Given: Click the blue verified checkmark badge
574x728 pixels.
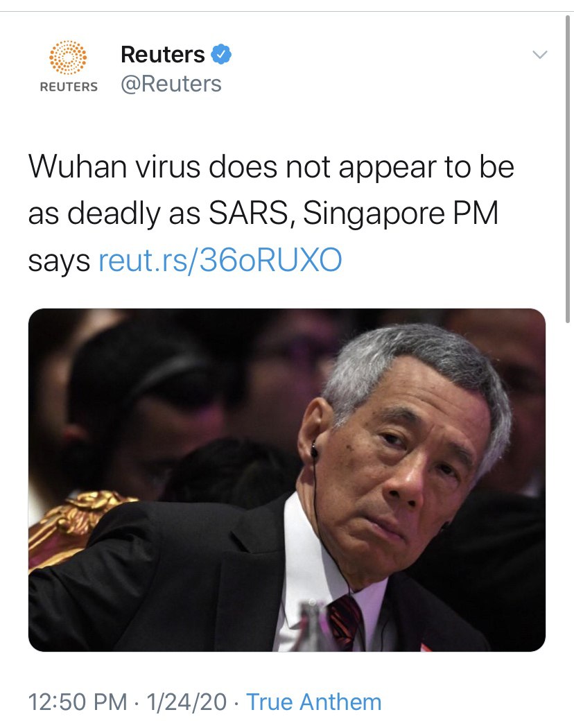Looking at the screenshot, I should click(x=221, y=54).
